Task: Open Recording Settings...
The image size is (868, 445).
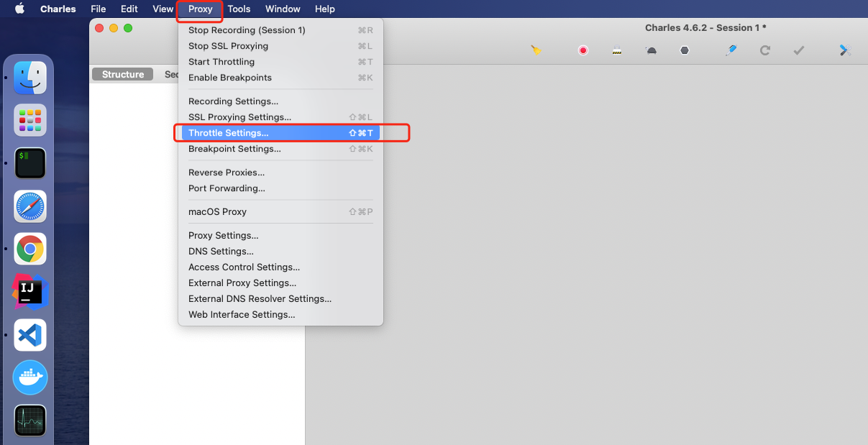Action: [280, 101]
